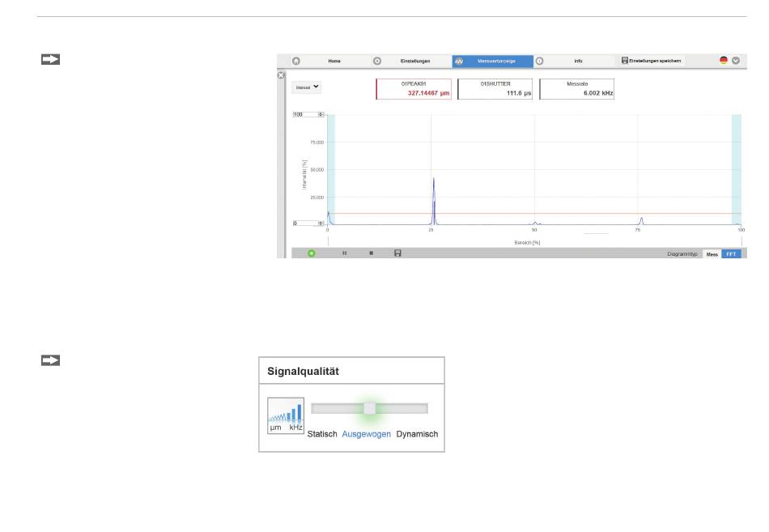Select the 01PEAK01 value box

[414, 88]
